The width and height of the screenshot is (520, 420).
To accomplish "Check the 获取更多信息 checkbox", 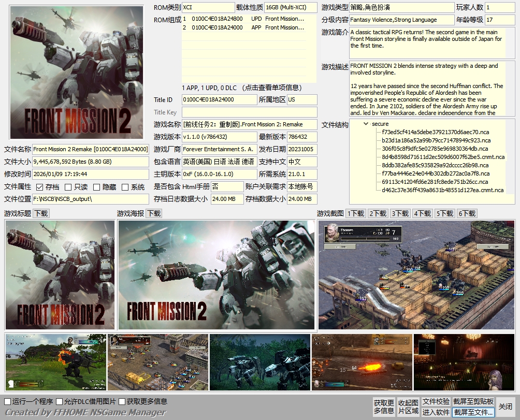I will pyautogui.click(x=122, y=401).
